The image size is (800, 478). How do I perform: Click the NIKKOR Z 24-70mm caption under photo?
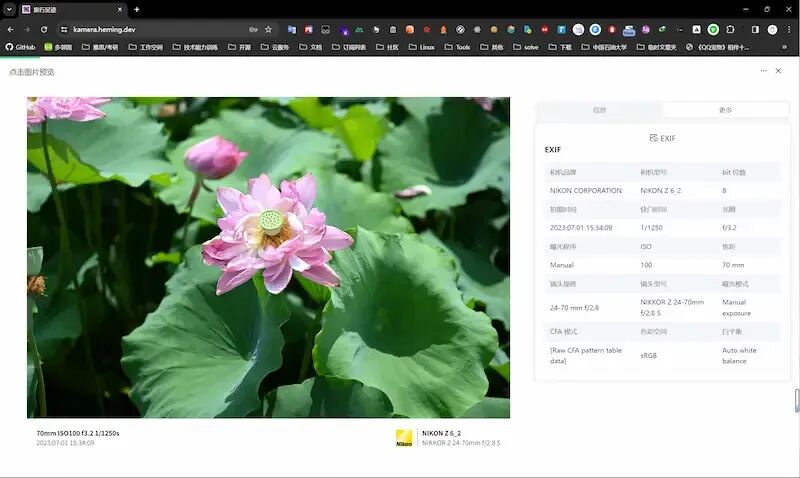point(461,443)
